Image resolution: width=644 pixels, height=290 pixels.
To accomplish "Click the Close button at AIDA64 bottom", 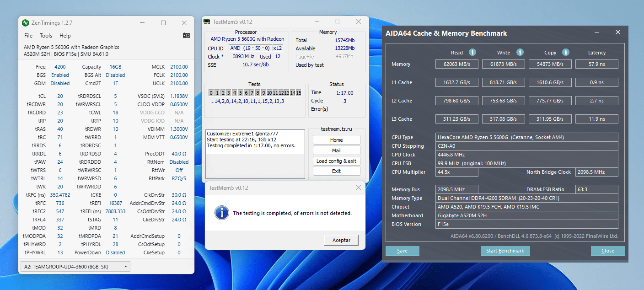I will point(608,251).
